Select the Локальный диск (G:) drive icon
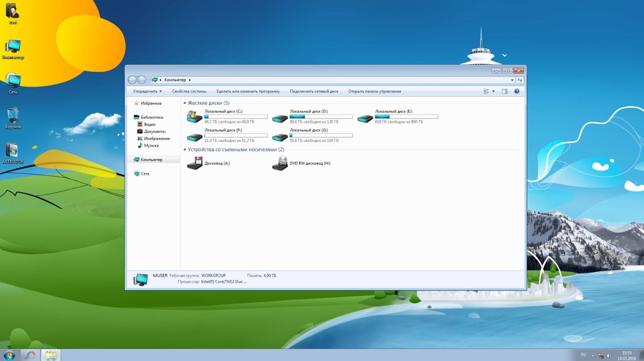The height and width of the screenshot is (361, 644). (280, 137)
